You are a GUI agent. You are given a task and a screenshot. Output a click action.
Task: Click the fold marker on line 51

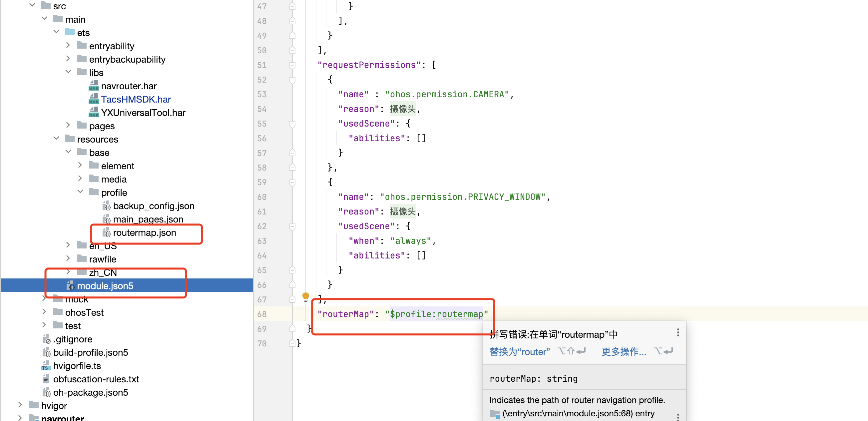(292, 65)
